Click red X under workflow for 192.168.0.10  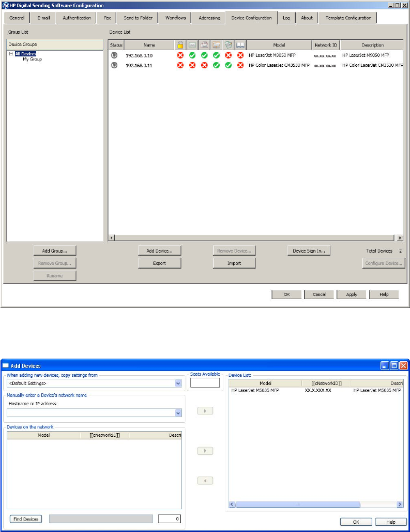(x=229, y=55)
